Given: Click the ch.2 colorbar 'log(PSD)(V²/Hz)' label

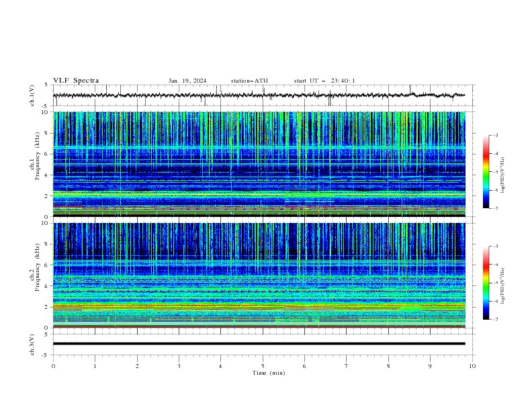Looking at the screenshot, I should (502, 286).
